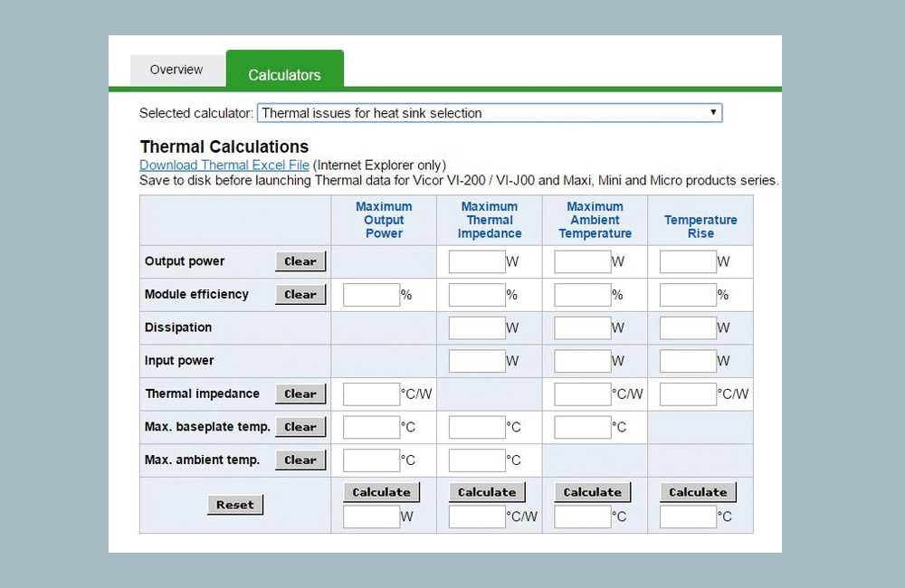Click the Output power field under Maximum Thermal Impedance
This screenshot has width=905, height=588.
[477, 261]
